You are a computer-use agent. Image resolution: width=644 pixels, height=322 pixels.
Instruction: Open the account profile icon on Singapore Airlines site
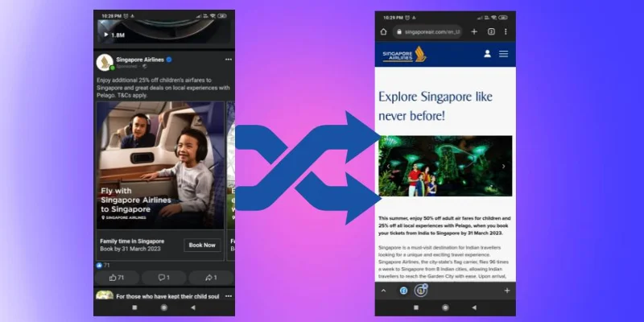(x=487, y=54)
